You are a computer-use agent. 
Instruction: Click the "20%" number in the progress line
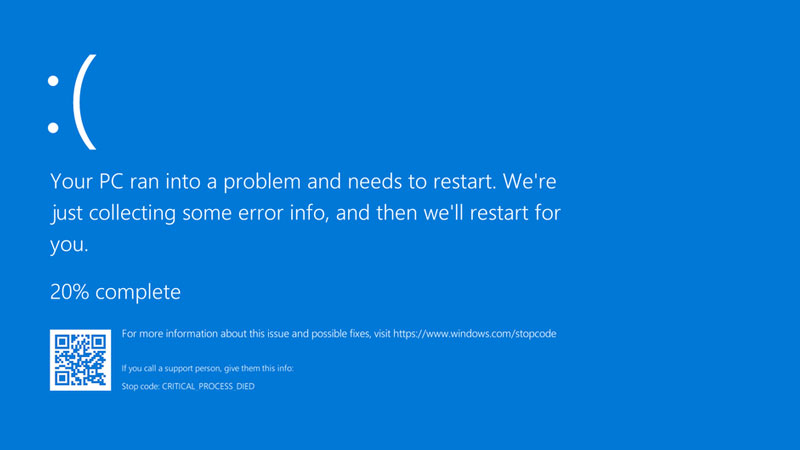pyautogui.click(x=70, y=292)
